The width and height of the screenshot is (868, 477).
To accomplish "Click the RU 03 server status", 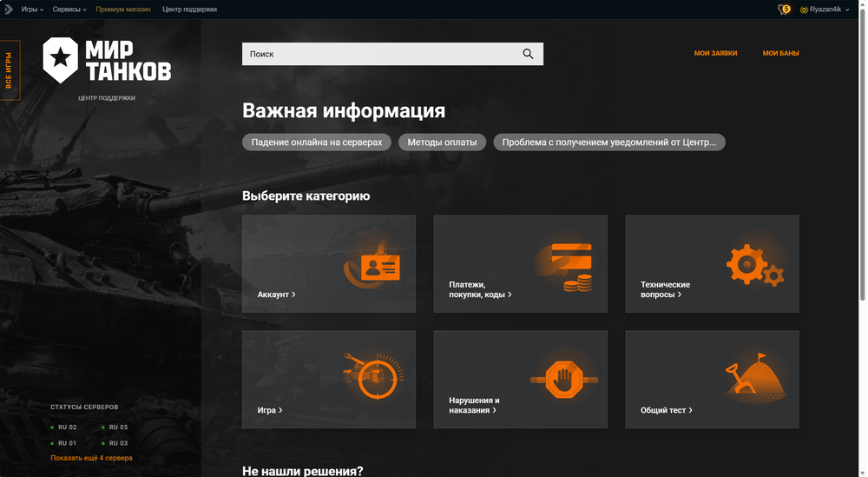I will (115, 443).
